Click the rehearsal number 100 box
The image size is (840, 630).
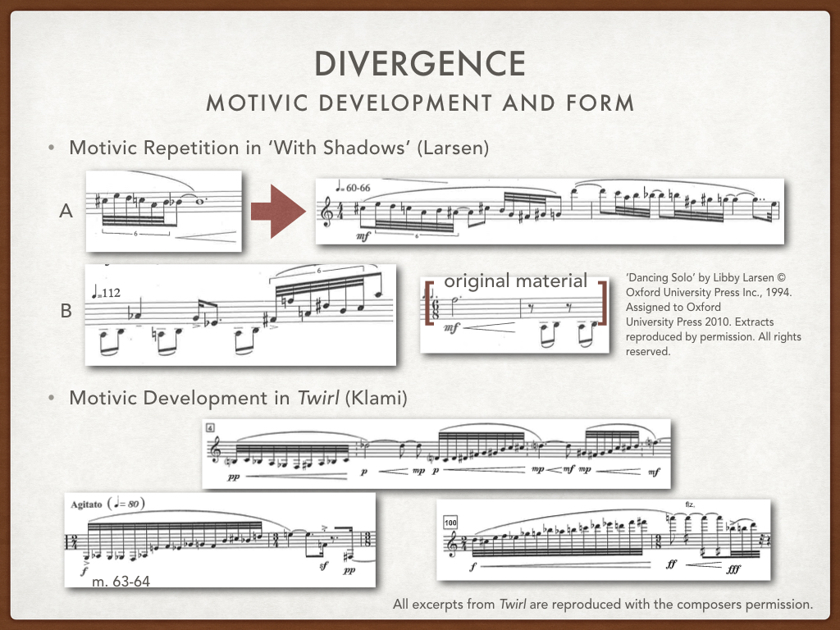(x=450, y=523)
